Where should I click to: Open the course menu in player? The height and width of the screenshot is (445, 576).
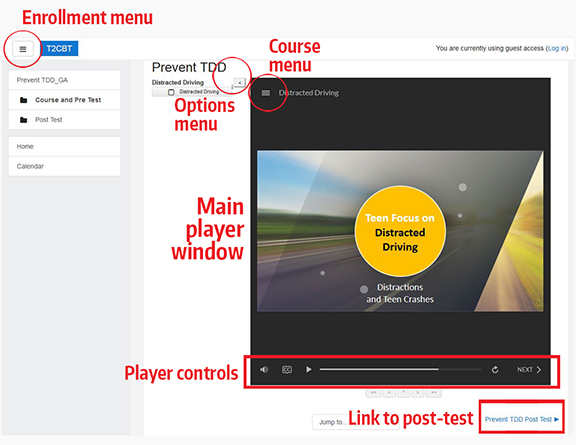click(266, 93)
